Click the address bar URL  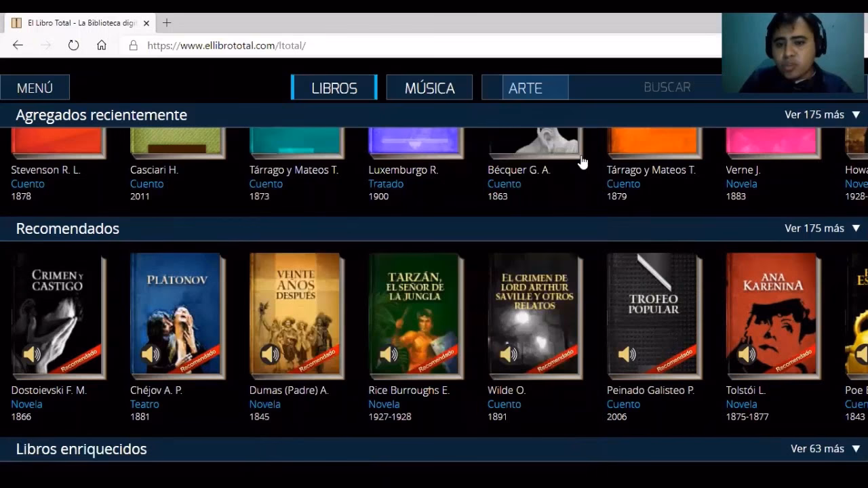tap(226, 45)
